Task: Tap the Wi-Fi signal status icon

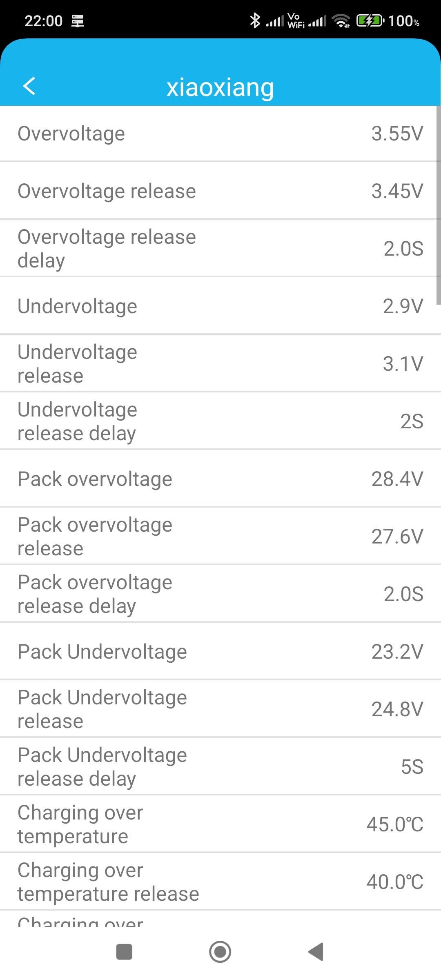Action: click(341, 20)
